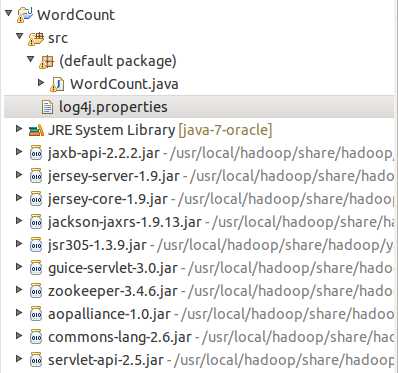
Task: Expand the WordCount.java node
Action: click(x=41, y=82)
